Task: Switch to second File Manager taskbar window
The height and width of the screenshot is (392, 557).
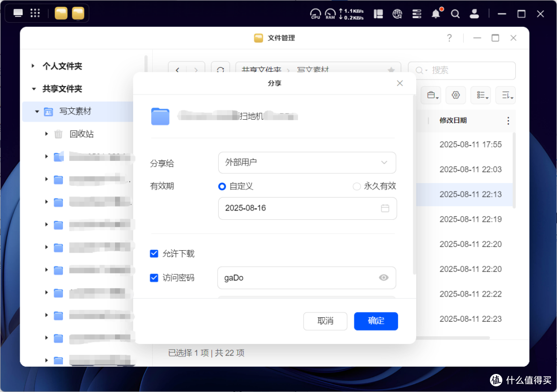Action: [x=78, y=13]
